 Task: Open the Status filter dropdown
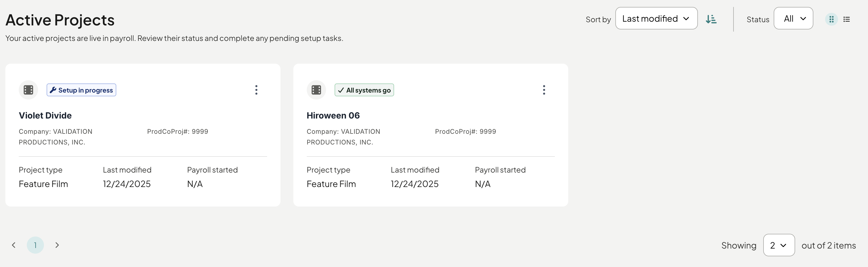[793, 18]
